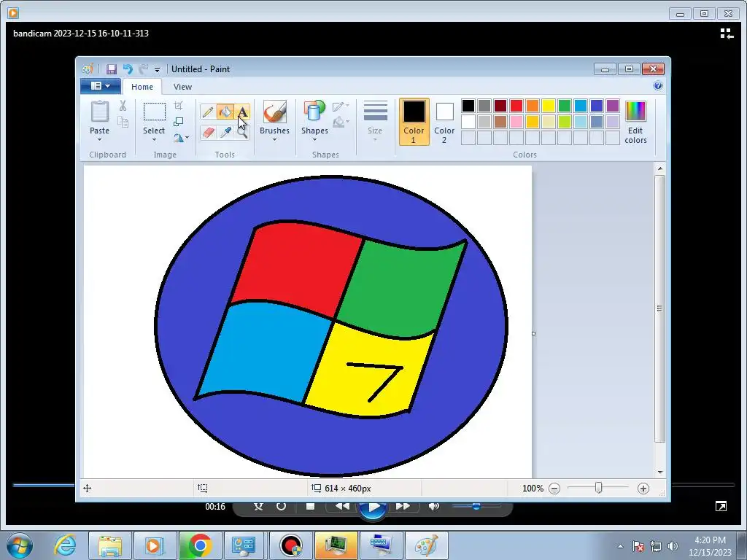Open the shape Outline dropdown
The image size is (747, 560).
click(x=341, y=106)
